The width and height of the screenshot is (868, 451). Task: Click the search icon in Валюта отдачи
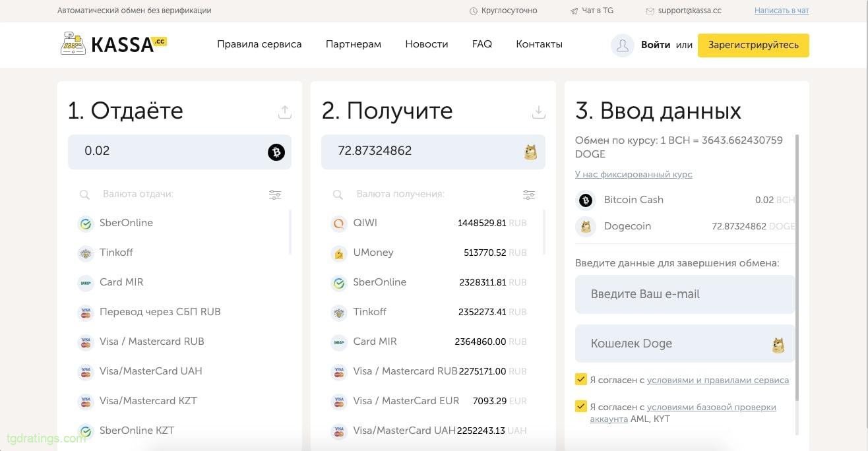coord(84,195)
